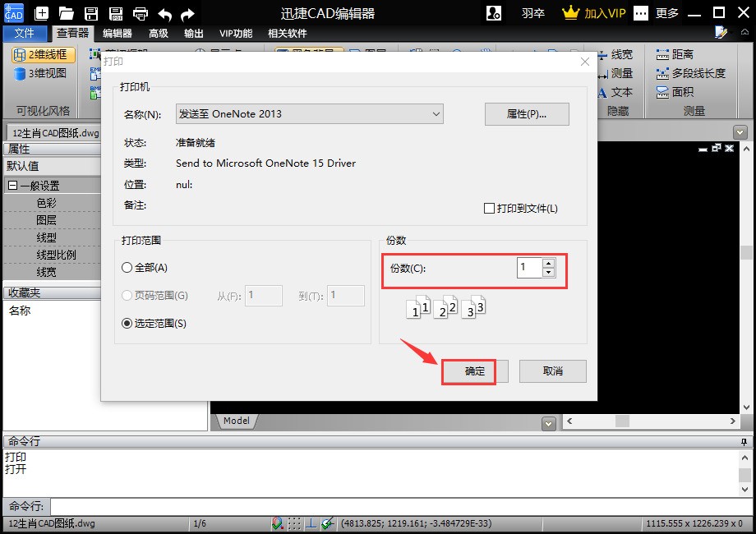Click the 面积 area measure tool
The width and height of the screenshot is (756, 534).
pyautogui.click(x=675, y=91)
